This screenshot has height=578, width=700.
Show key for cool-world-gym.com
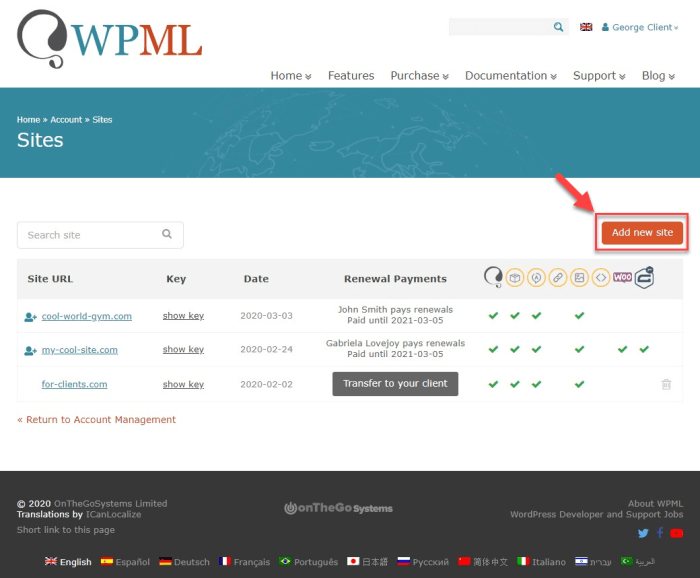(183, 316)
